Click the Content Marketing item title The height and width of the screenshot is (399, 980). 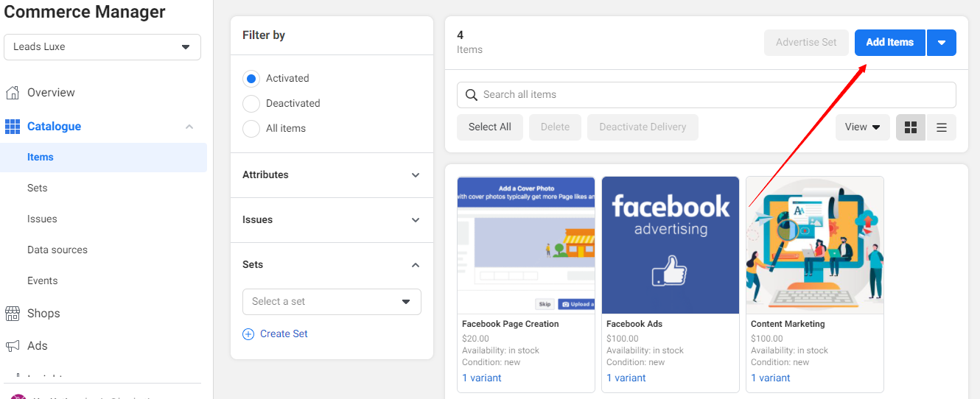(788, 324)
